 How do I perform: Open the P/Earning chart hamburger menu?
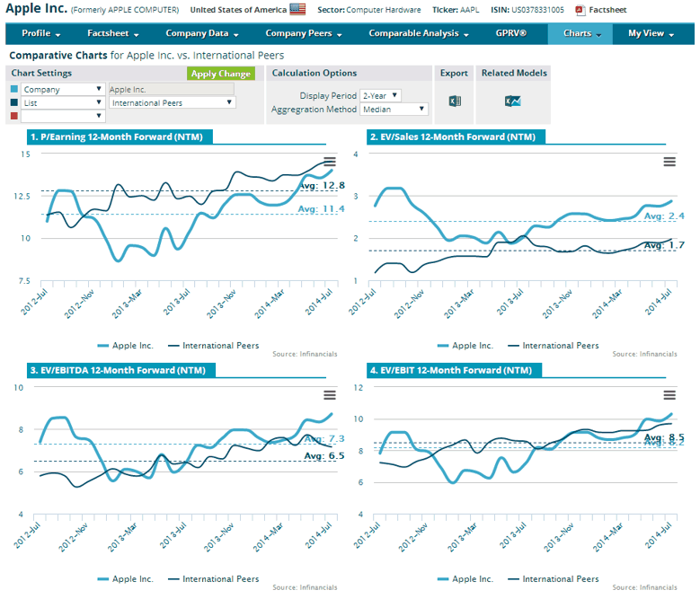tap(330, 162)
